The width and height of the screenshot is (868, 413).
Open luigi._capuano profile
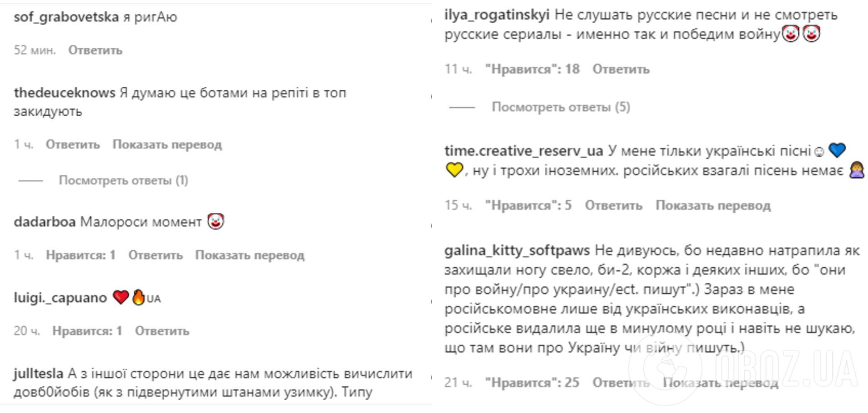[x=60, y=298]
